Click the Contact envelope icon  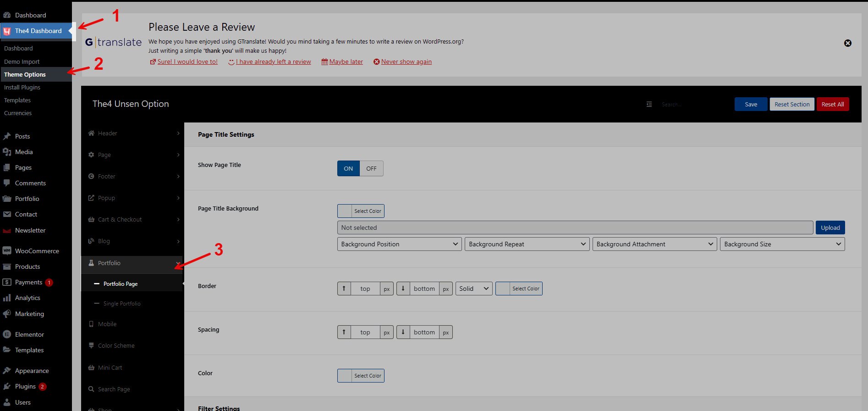pos(7,214)
